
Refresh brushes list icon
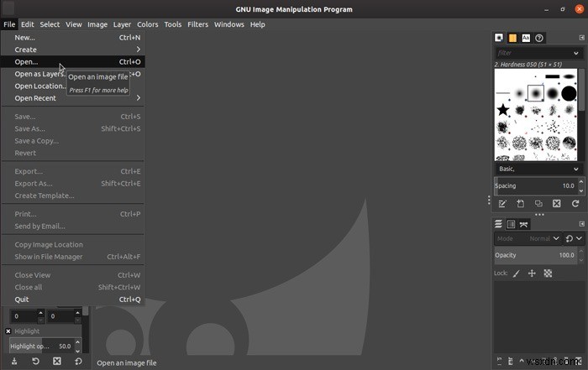coord(575,204)
